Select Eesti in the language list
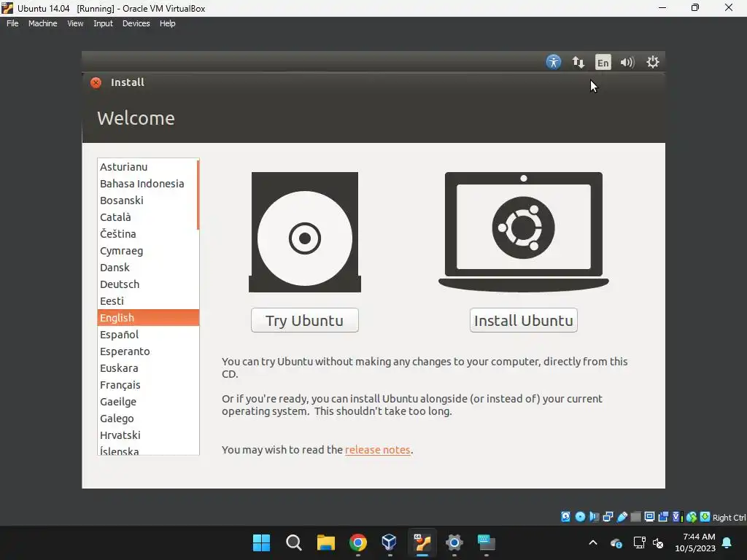 [147, 301]
